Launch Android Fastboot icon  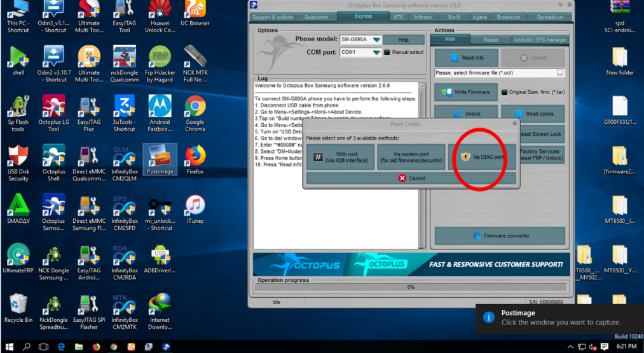(x=160, y=114)
